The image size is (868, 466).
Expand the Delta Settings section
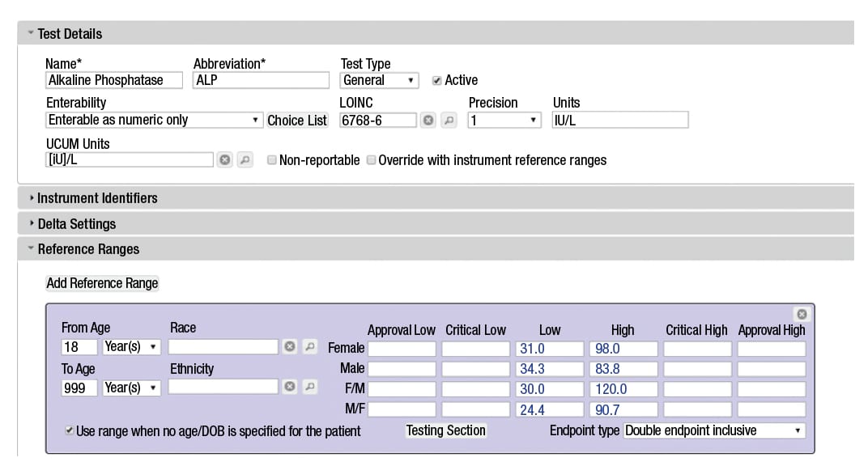[76, 224]
